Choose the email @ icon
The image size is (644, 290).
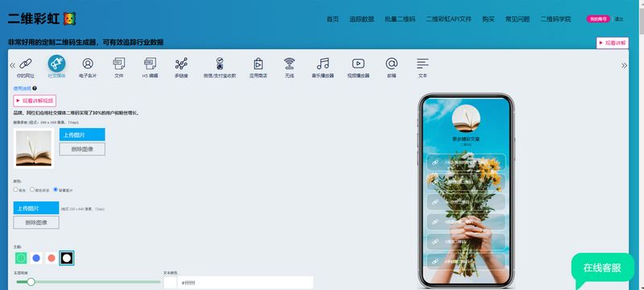point(391,64)
